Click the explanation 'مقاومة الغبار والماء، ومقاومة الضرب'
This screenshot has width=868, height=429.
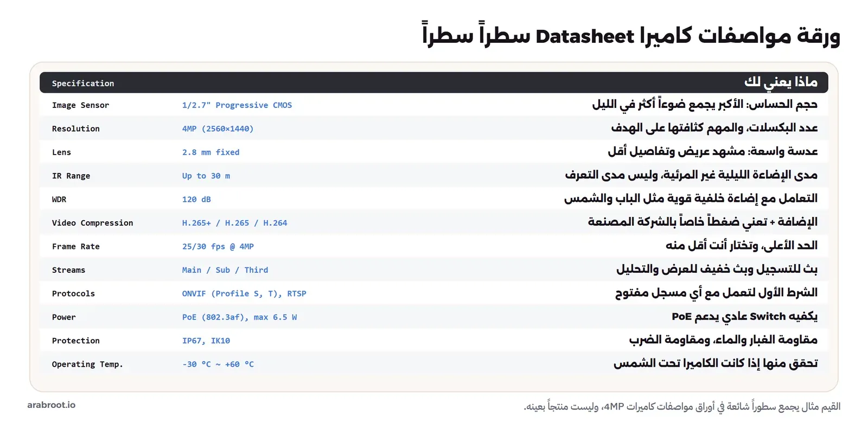tap(723, 340)
